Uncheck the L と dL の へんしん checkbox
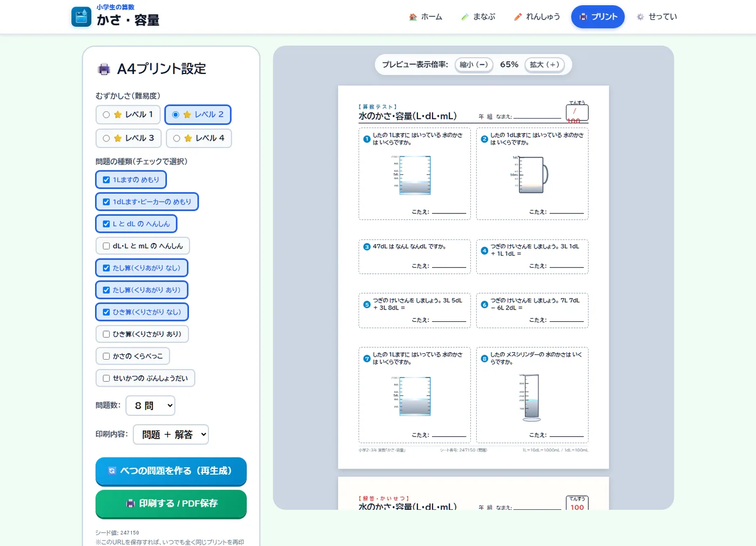The image size is (756, 546). point(106,224)
